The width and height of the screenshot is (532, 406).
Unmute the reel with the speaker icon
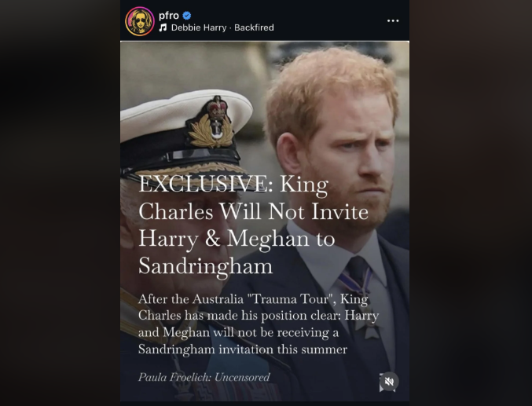(388, 382)
